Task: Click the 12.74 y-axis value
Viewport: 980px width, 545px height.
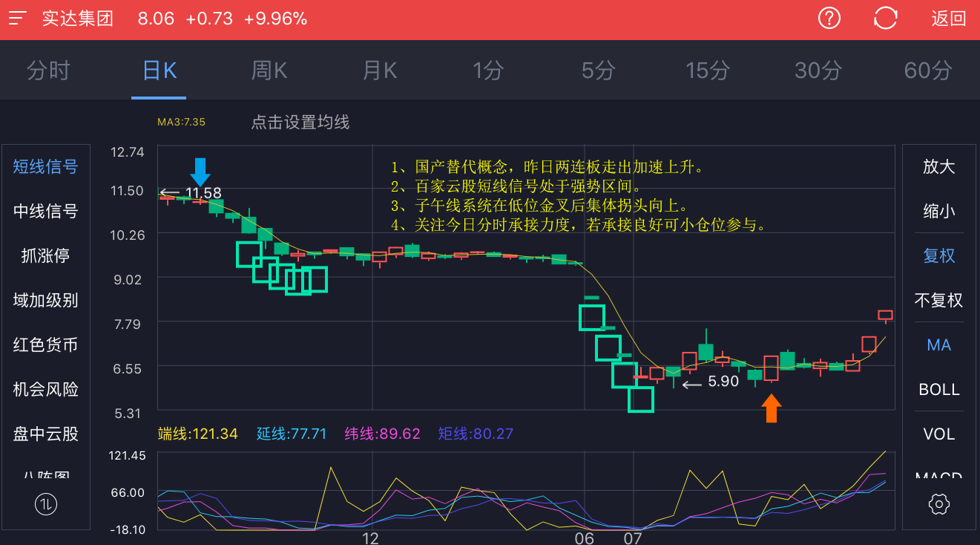Action: click(127, 152)
